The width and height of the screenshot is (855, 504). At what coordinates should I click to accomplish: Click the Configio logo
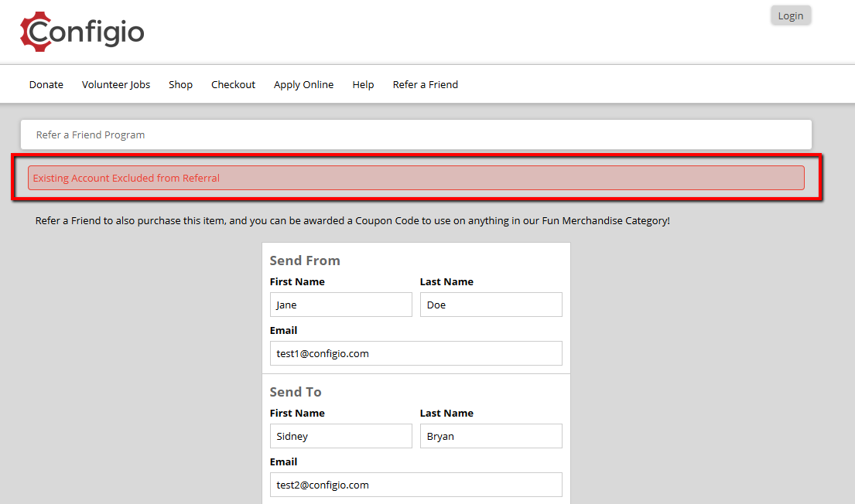coord(82,32)
